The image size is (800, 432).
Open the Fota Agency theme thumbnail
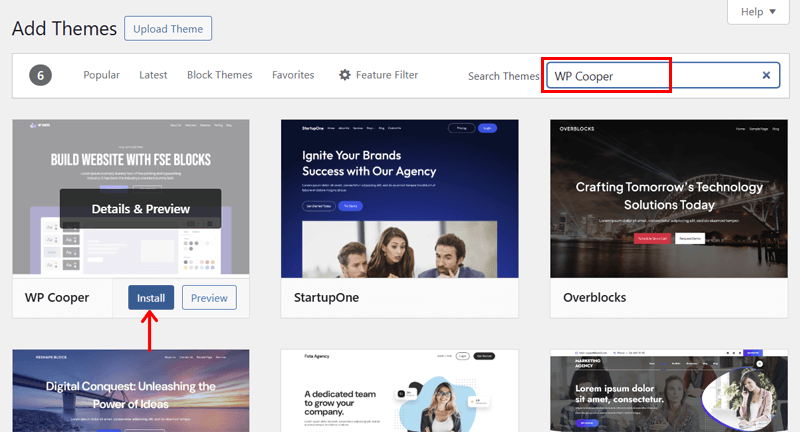(x=399, y=391)
